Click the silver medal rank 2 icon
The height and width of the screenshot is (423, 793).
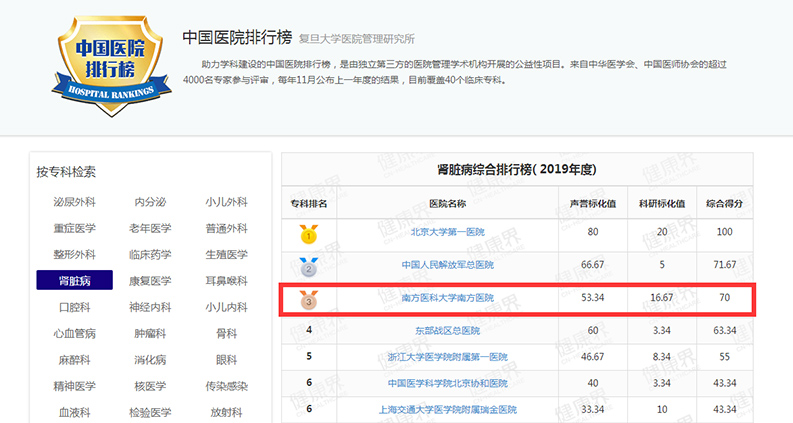point(309,267)
